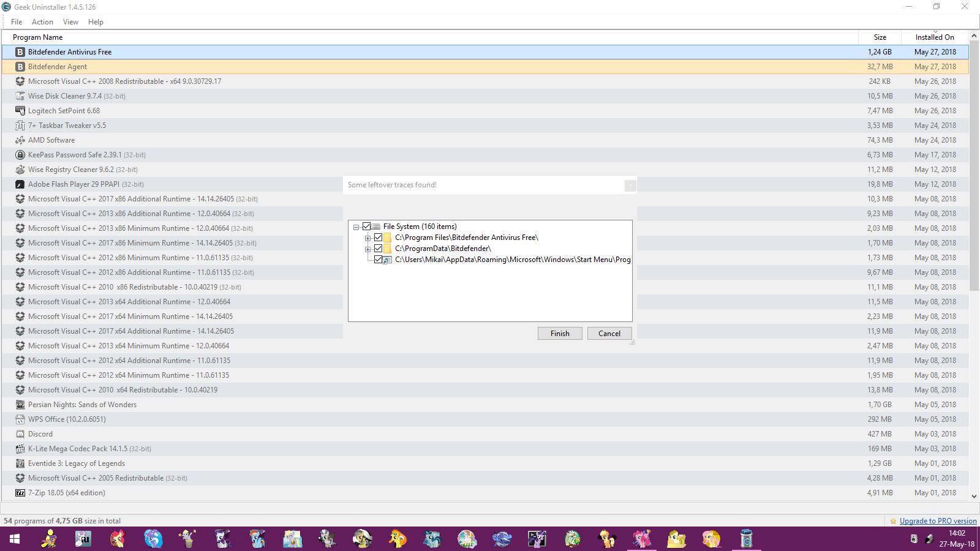
Task: Click the WPS Office icon
Action: point(20,419)
